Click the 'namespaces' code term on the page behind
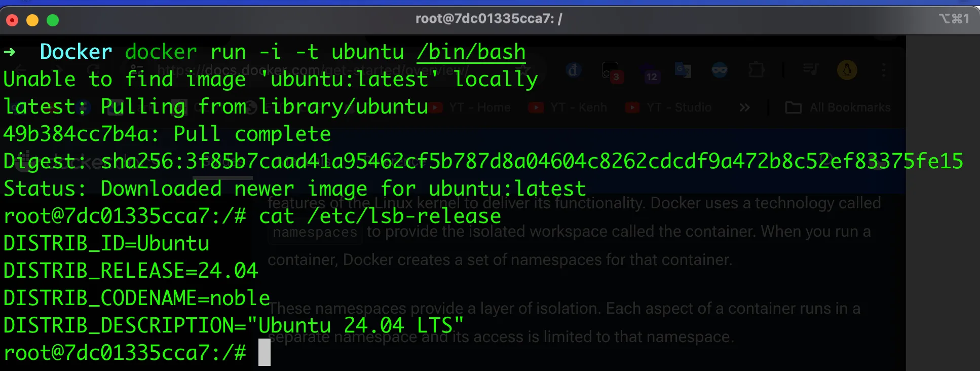Viewport: 980px width, 371px height. coord(315,232)
